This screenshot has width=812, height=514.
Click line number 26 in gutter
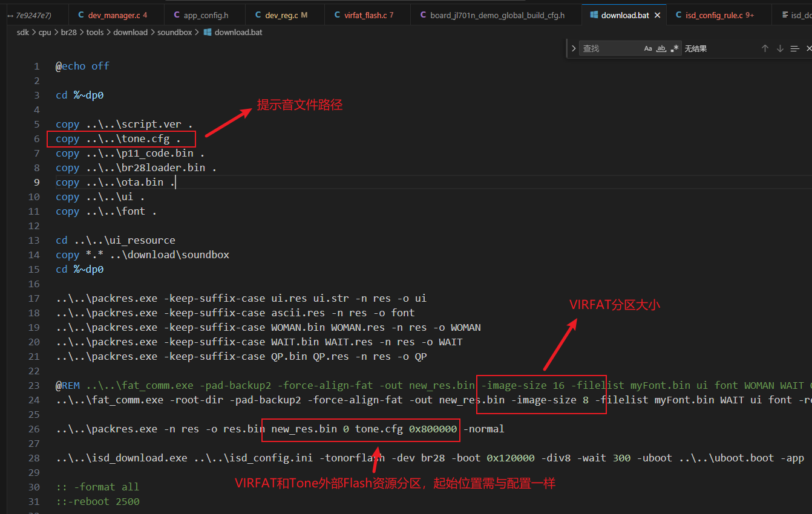point(34,429)
